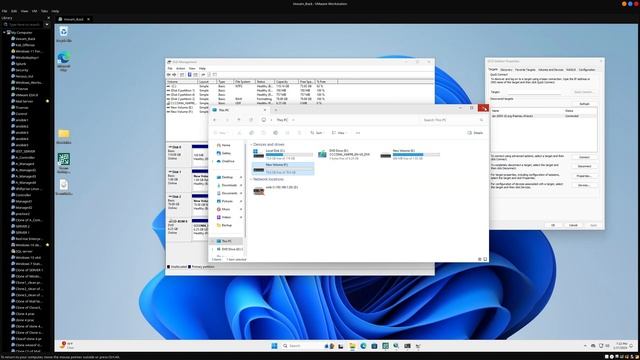
Task: Add a new File Explorer tab
Action: click(x=276, y=110)
